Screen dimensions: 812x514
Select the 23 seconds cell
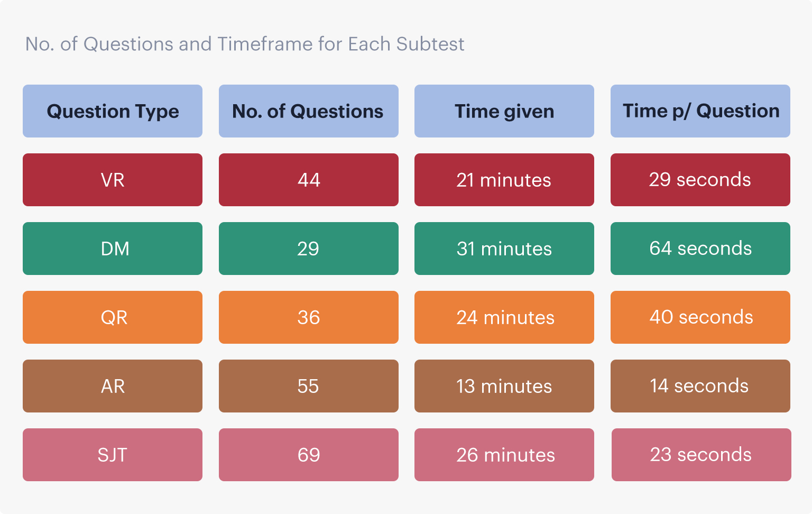[x=701, y=455]
